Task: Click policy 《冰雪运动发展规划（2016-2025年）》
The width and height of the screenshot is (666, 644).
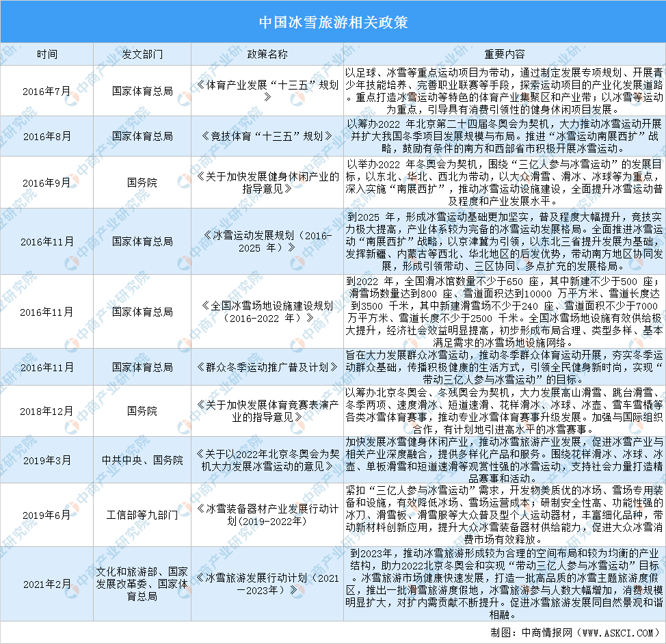Action: 267,241
